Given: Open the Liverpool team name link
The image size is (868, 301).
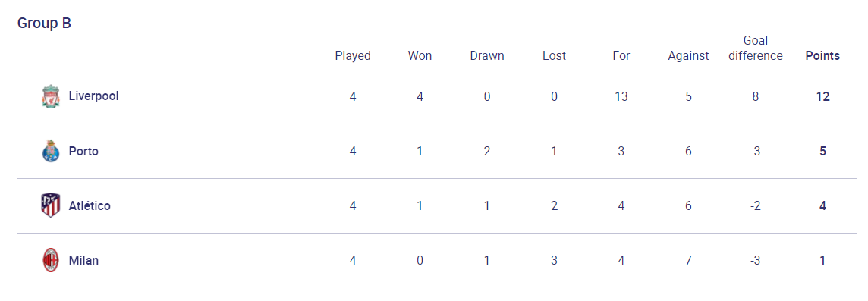Looking at the screenshot, I should (x=93, y=96).
